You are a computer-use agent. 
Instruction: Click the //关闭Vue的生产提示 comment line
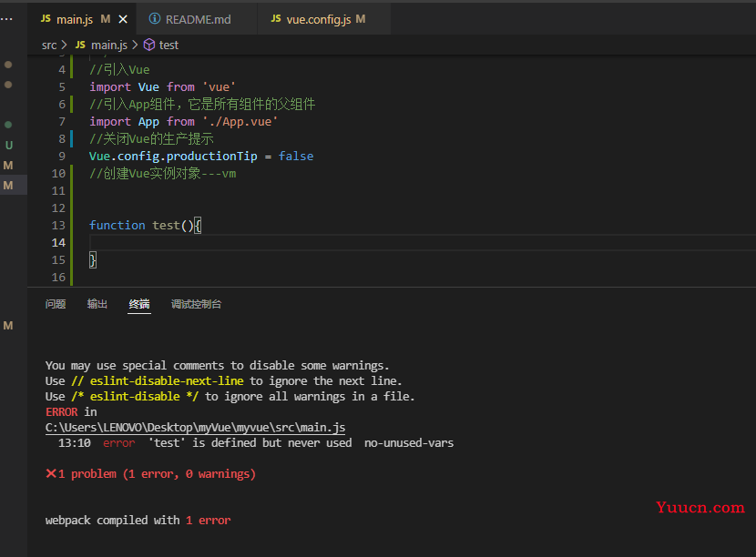coord(151,138)
